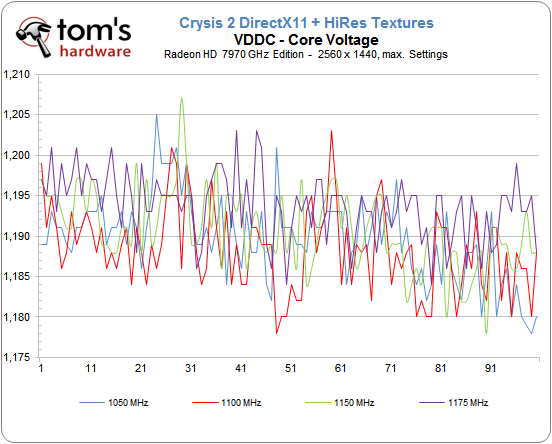Click the blue 1050 MHz legend line swatch
Viewport: 552px width, 444px height.
(92, 402)
